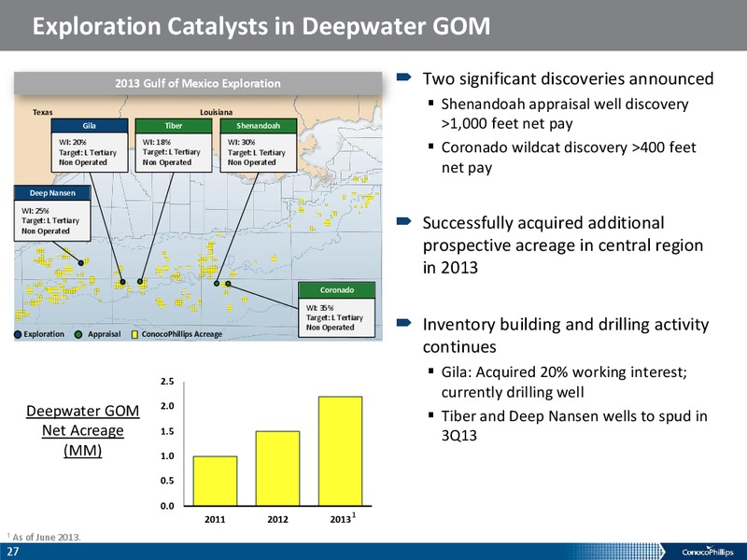
Task: Click the '0.5' y-axis label
Action: tap(168, 481)
